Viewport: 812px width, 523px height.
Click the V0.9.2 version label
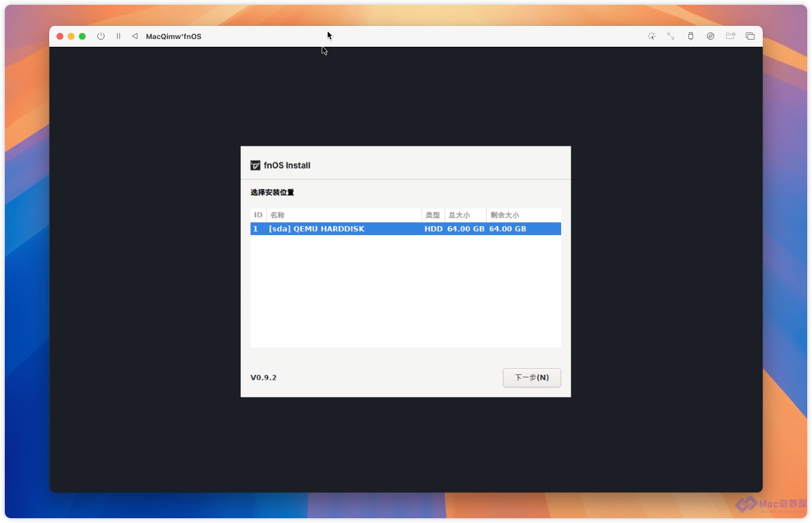[x=263, y=378]
